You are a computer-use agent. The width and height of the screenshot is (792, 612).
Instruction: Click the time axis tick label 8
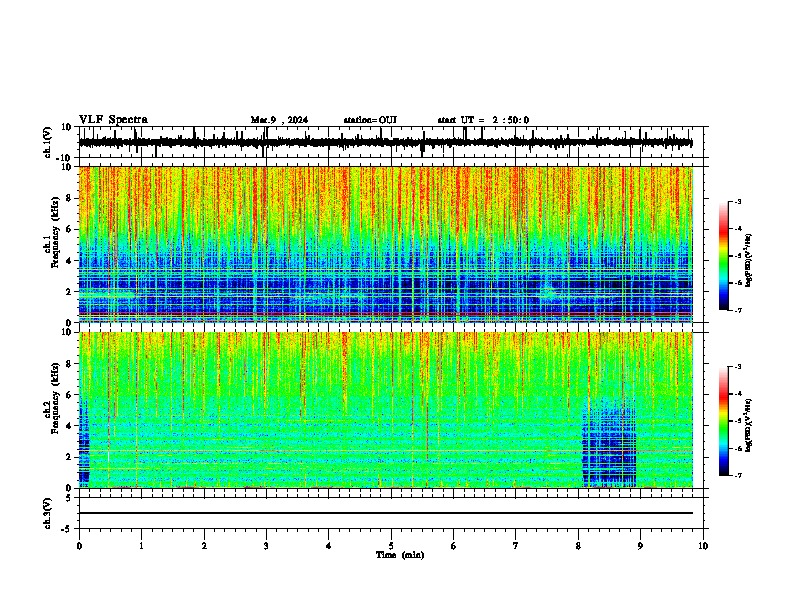pos(578,546)
